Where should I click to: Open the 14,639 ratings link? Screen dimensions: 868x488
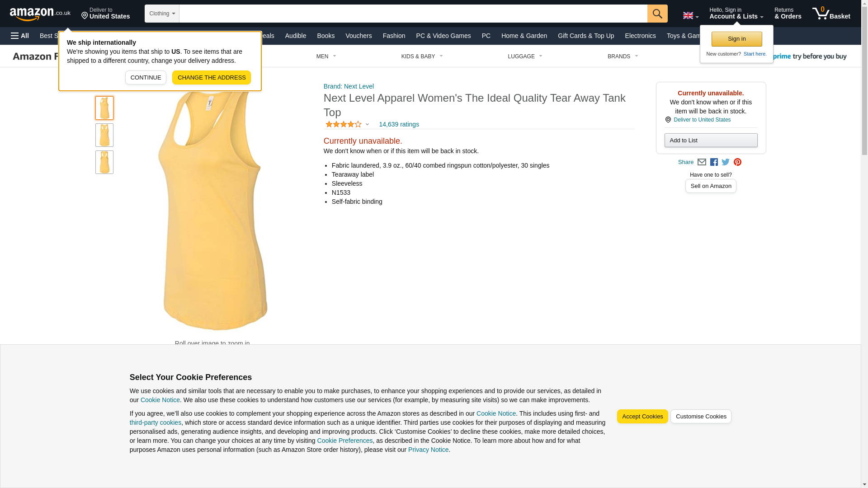(399, 124)
